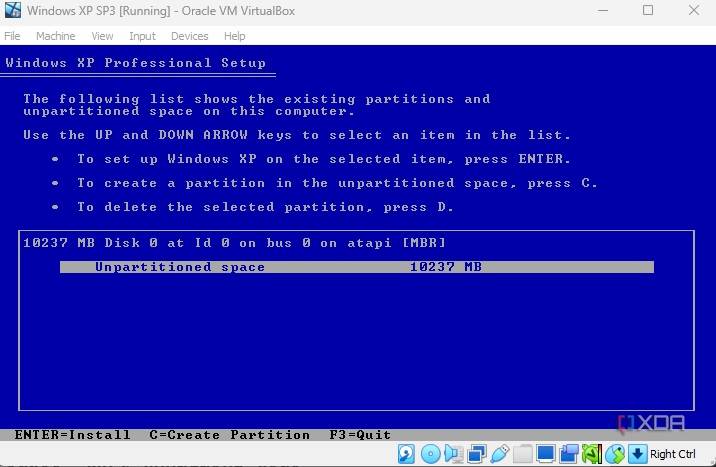This screenshot has height=467, width=716.
Task: Click the USB devices status icon
Action: click(x=500, y=454)
